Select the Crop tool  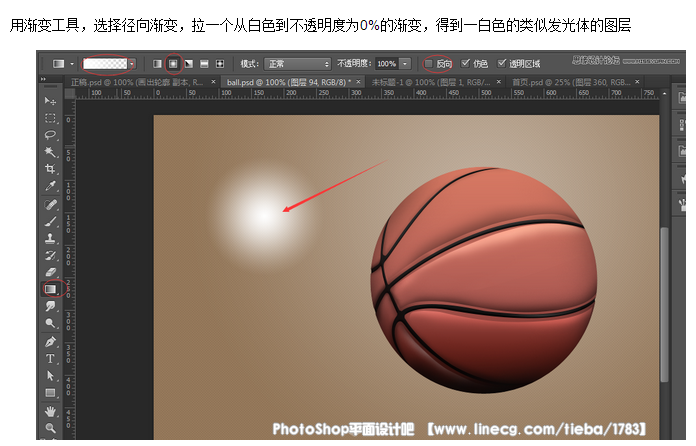pos(50,169)
